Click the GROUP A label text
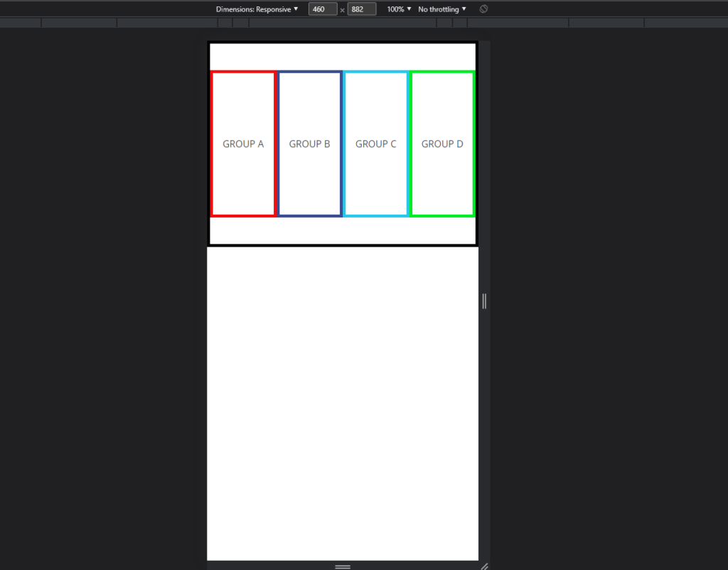 point(243,144)
